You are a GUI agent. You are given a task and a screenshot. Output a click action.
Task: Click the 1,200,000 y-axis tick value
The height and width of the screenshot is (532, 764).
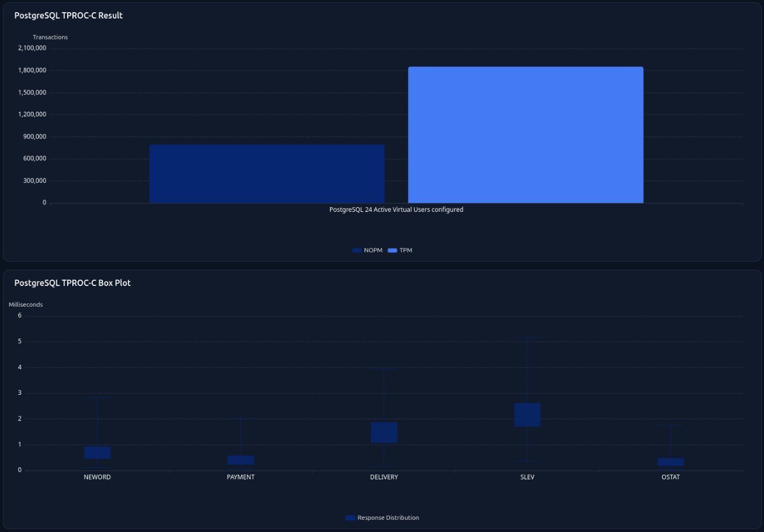click(32, 115)
